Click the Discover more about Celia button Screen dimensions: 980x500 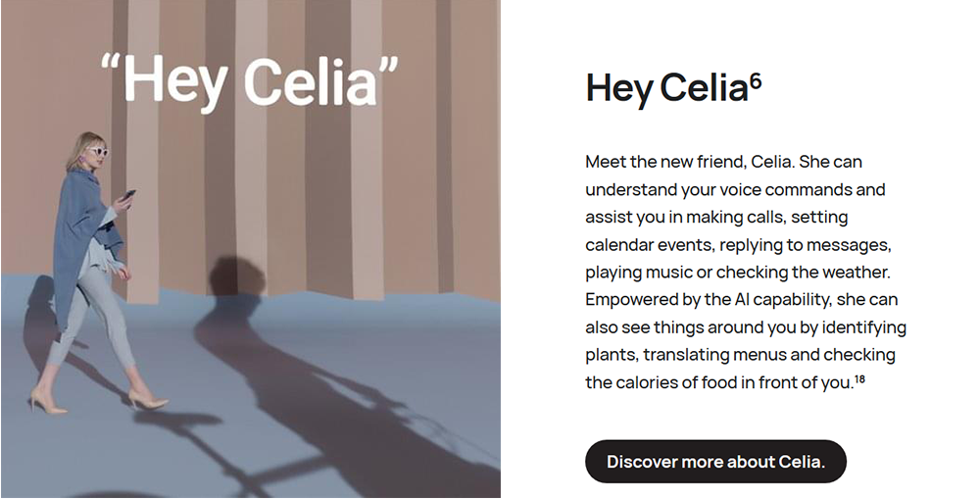click(715, 461)
